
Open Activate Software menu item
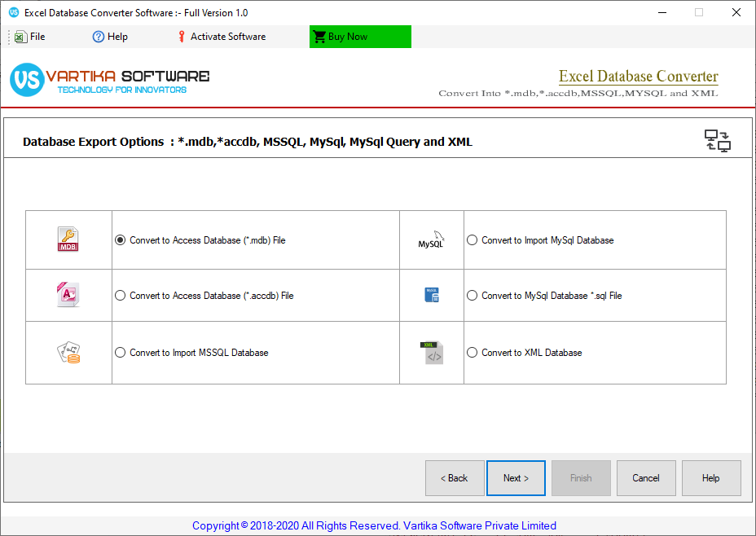click(222, 37)
